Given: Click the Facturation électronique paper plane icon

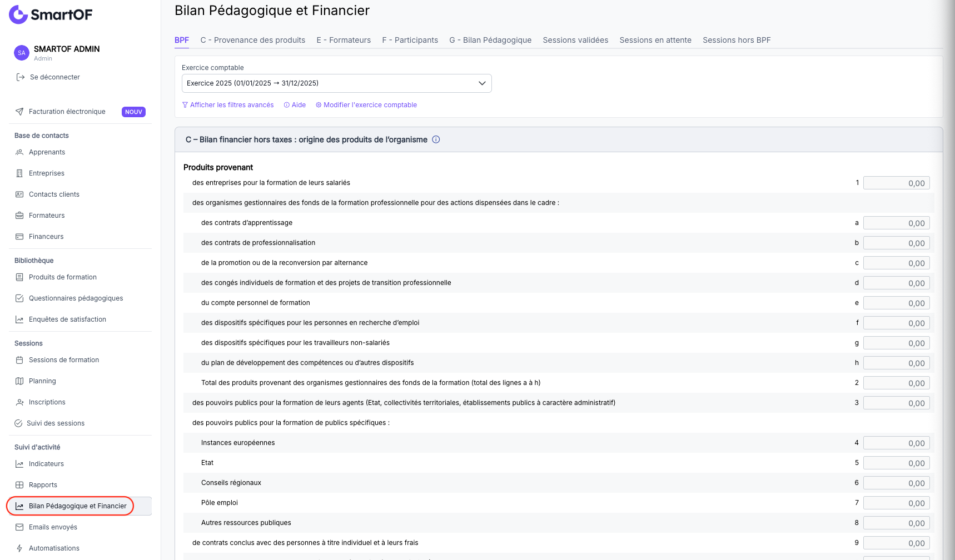Looking at the screenshot, I should pos(19,112).
